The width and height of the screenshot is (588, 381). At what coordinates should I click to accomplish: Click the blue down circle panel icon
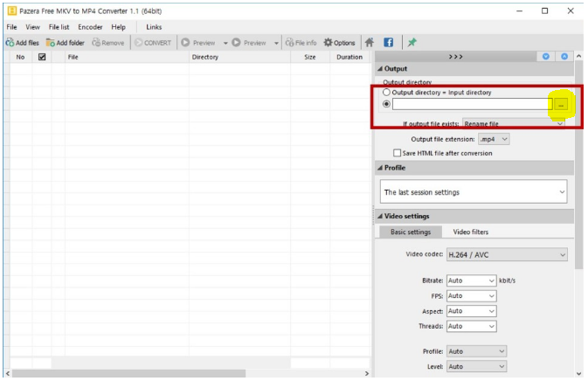(545, 57)
